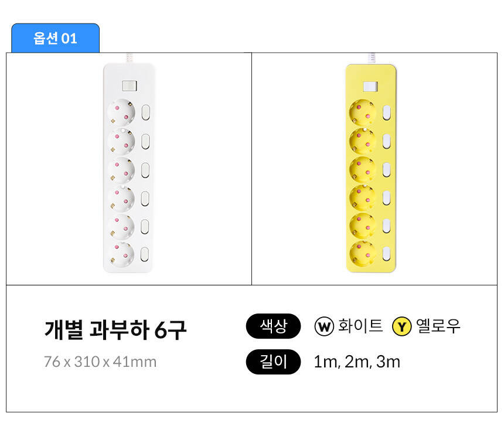This screenshot has width=504, height=436.
Task: Click the 길이 black label badge
Action: (273, 362)
